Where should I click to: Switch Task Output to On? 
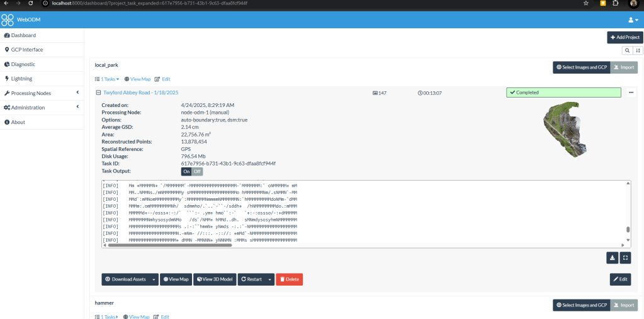[x=186, y=171]
